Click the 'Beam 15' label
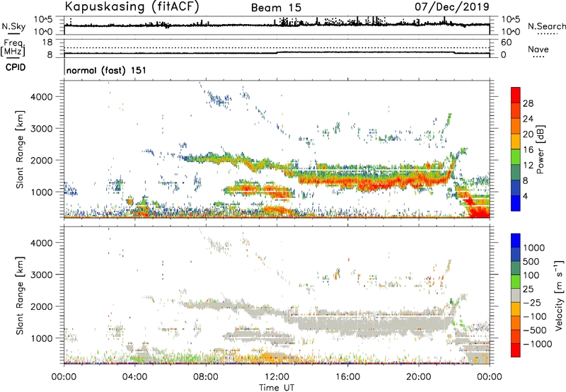 point(276,8)
